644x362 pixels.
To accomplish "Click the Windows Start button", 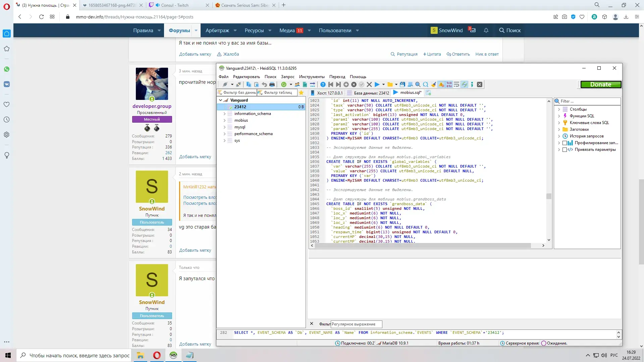I will (8, 355).
